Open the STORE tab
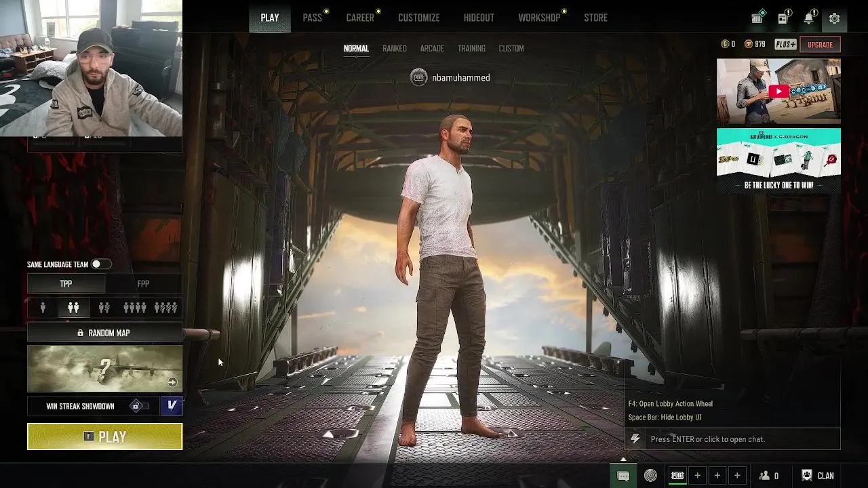868x488 pixels. click(x=595, y=18)
